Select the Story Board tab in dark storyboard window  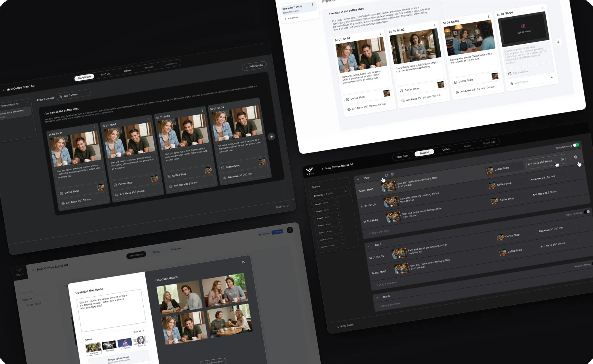(84, 77)
